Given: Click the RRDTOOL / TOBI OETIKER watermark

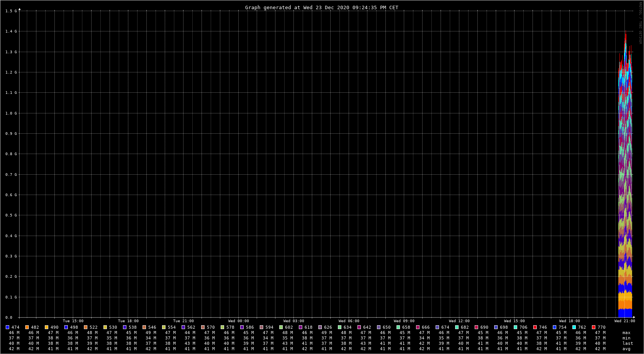Looking at the screenshot, I should tap(640, 23).
